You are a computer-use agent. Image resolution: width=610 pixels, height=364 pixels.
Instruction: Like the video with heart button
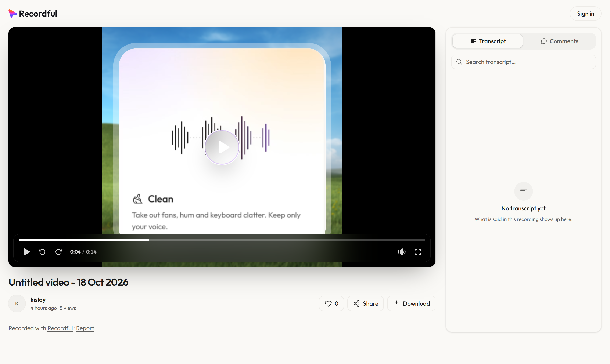click(x=331, y=303)
